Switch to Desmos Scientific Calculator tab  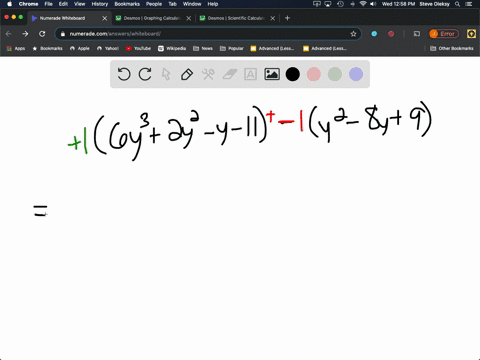236,18
